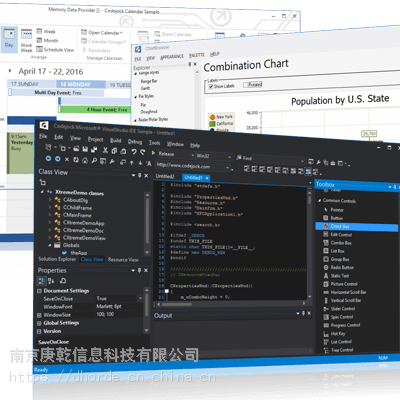Expand the CAboutDlg class node
Image resolution: width=400 pixels, height=400 pixels.
50,199
